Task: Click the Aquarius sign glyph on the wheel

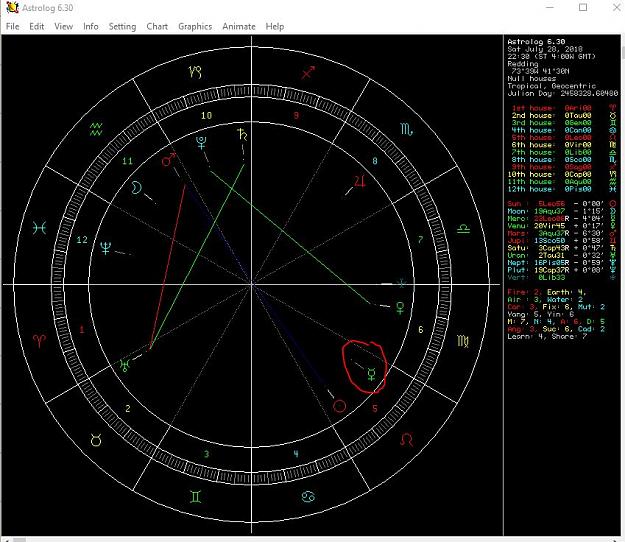Action: [96, 129]
